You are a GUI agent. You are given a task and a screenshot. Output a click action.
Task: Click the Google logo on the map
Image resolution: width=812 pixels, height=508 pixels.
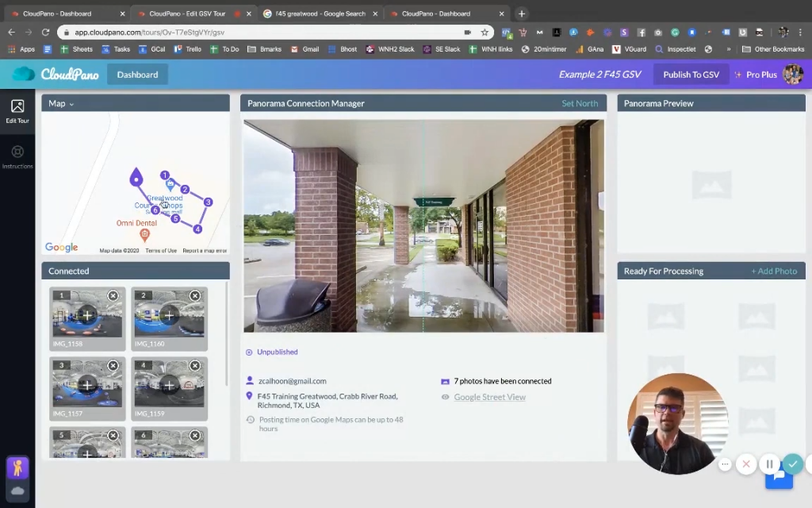[61, 247]
